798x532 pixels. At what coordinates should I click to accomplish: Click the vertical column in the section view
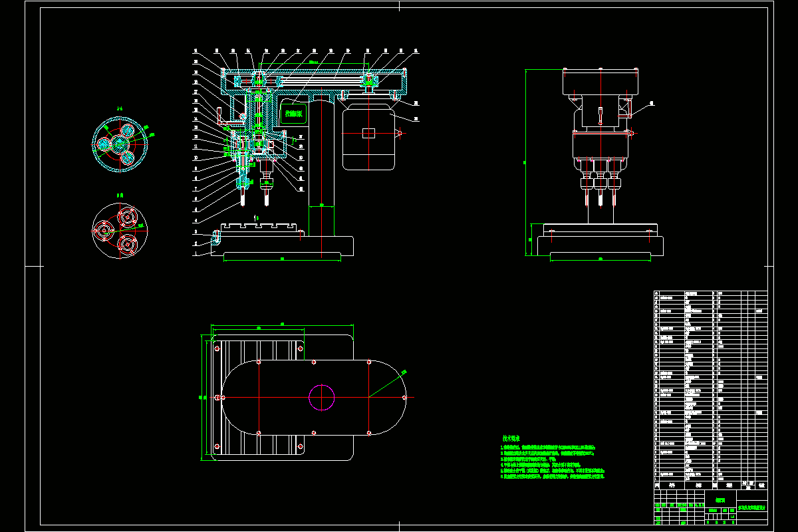[321, 166]
